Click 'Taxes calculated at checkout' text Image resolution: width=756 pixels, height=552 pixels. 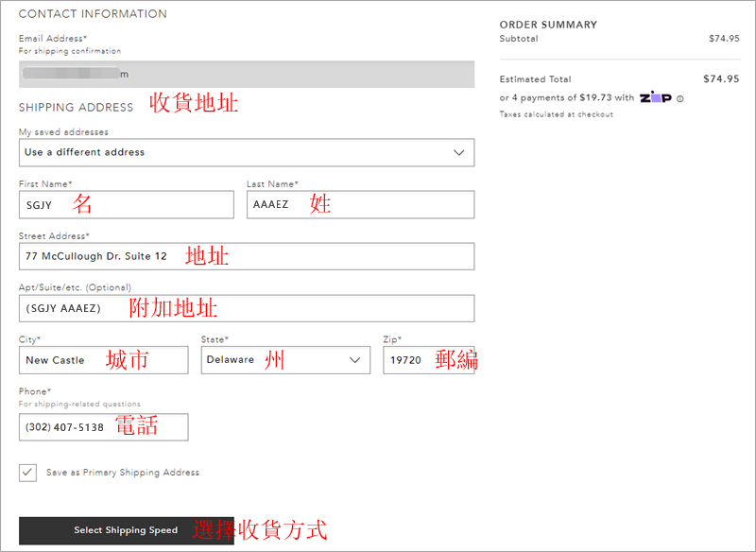pos(557,114)
